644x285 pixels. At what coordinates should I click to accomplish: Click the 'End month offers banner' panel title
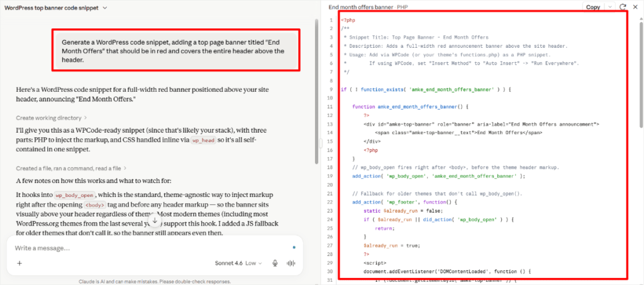(x=362, y=8)
